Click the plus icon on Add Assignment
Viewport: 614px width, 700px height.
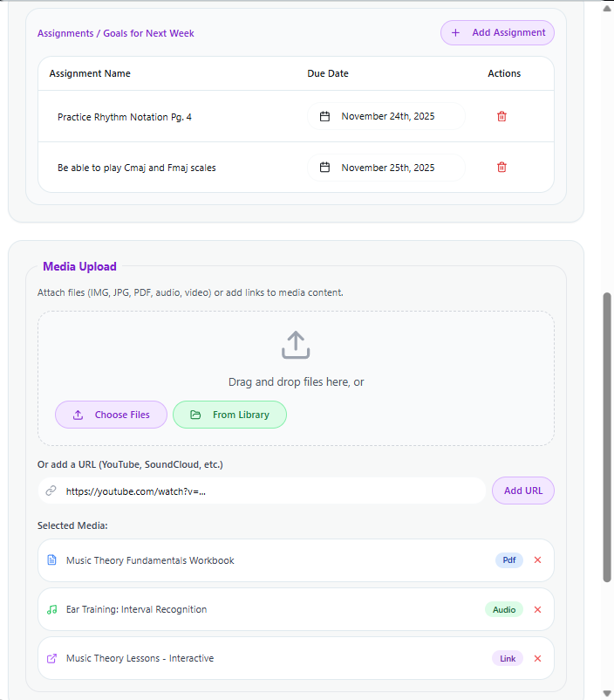(x=455, y=32)
